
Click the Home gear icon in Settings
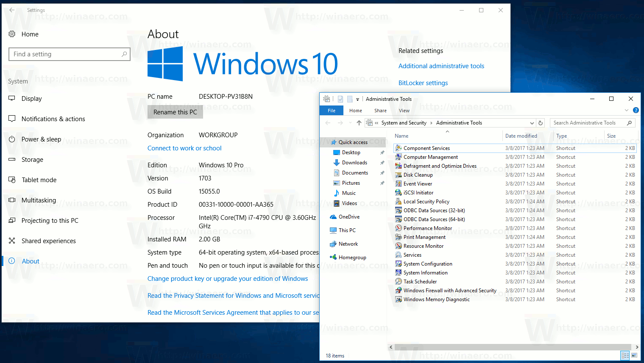tap(12, 34)
